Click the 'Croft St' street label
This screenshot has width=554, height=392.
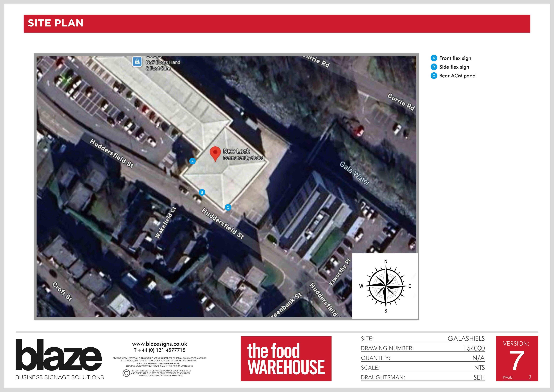(62, 292)
